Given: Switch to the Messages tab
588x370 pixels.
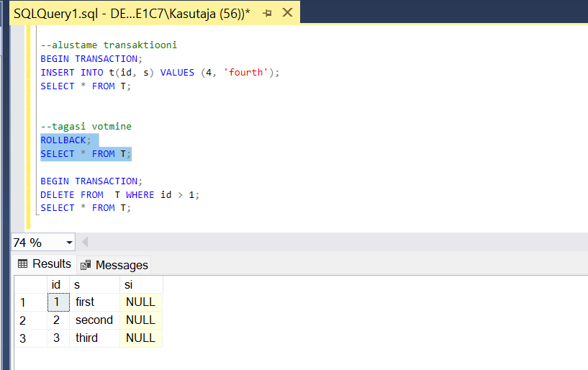Looking at the screenshot, I should 114,265.
